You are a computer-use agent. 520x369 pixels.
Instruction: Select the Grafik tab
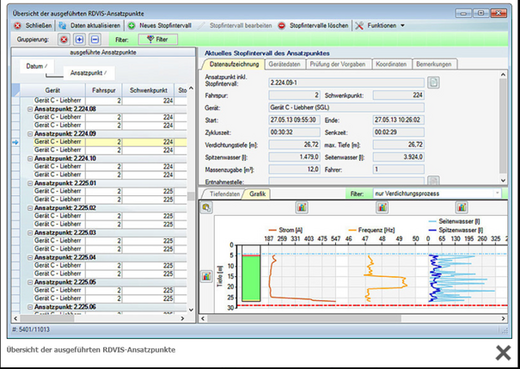[x=257, y=194]
